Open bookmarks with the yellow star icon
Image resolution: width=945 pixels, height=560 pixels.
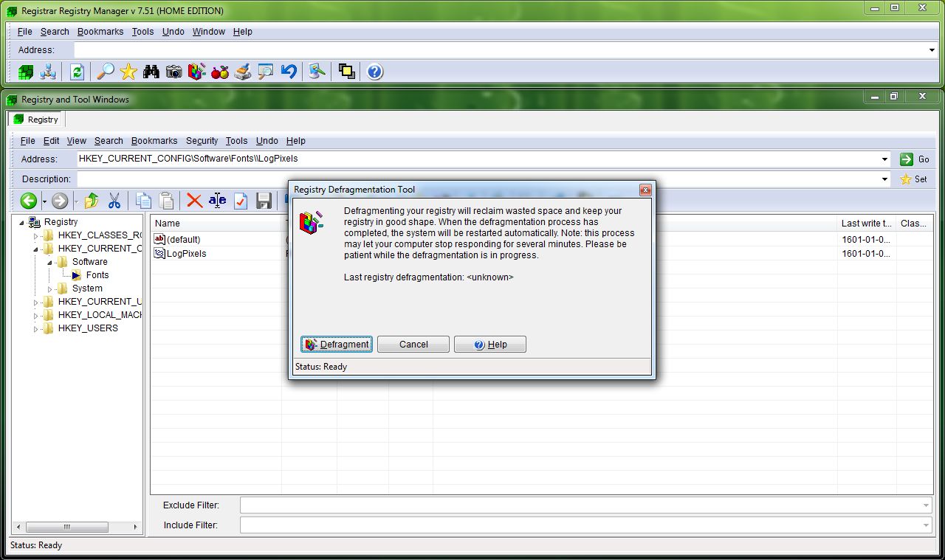pyautogui.click(x=128, y=72)
